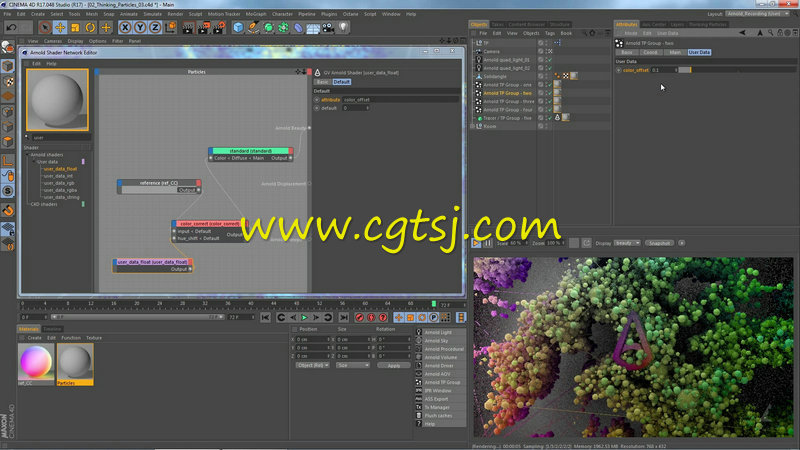Select the Coord attribute tab
Viewport: 800px width, 450px height.
point(650,52)
